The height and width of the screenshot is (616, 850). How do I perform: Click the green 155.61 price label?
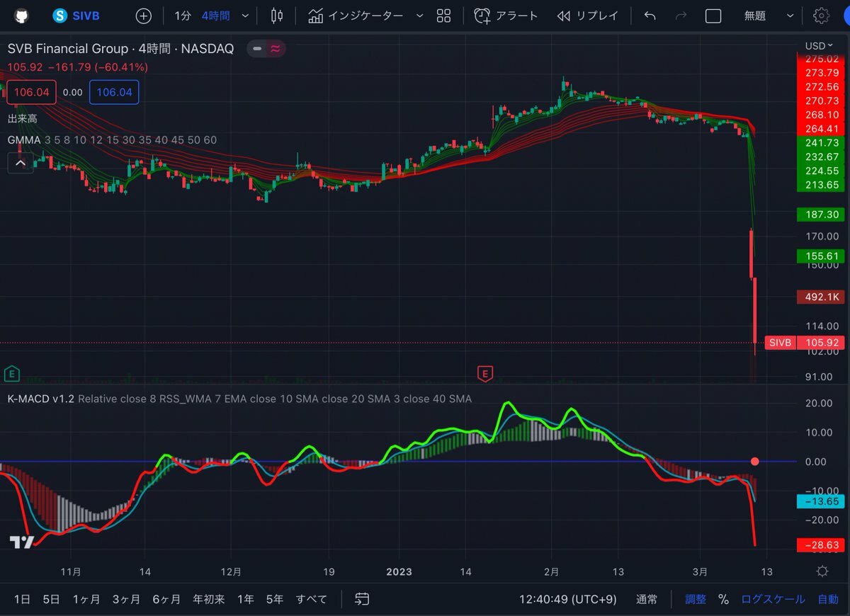pyautogui.click(x=820, y=256)
